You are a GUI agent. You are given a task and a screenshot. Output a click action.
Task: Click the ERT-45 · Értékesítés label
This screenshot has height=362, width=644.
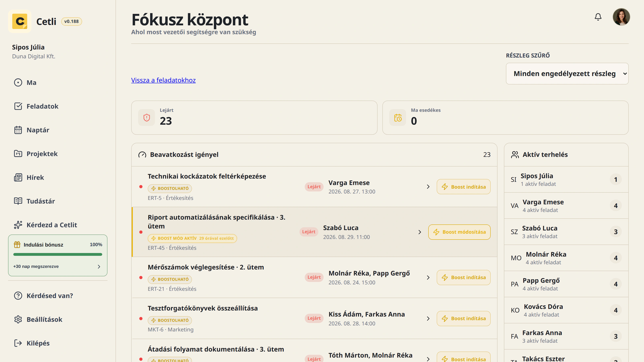tap(172, 248)
